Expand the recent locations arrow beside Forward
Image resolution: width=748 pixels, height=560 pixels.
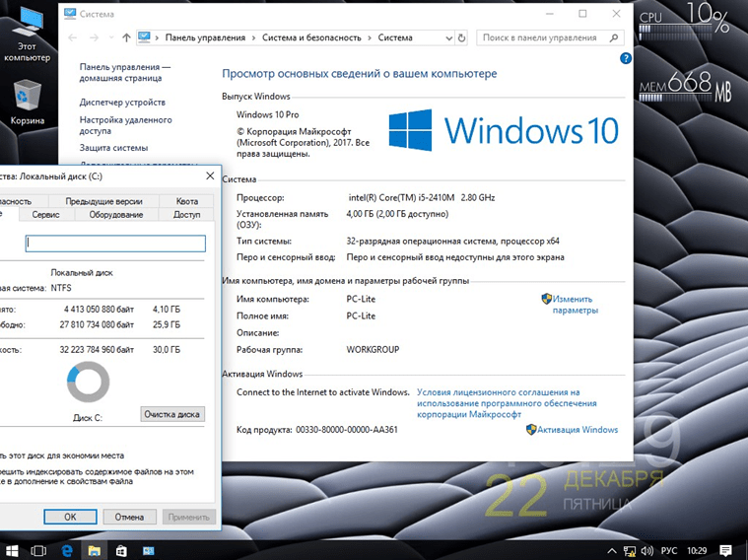(x=109, y=37)
